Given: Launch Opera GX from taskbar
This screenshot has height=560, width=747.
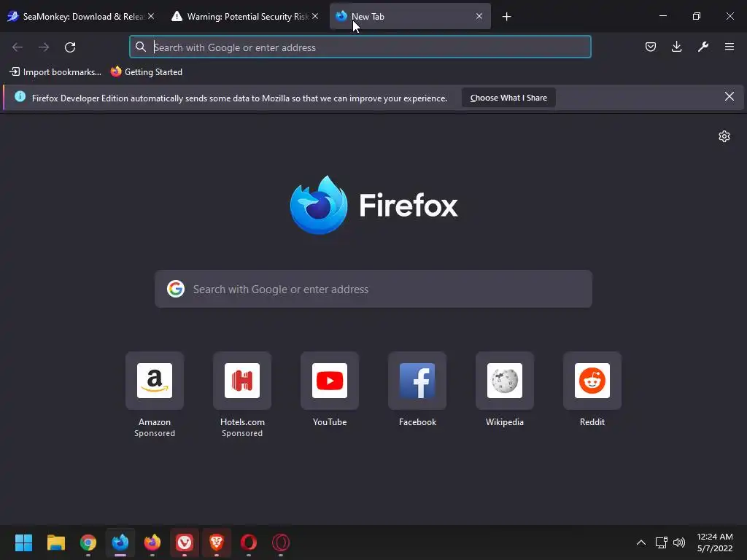Looking at the screenshot, I should tap(281, 542).
